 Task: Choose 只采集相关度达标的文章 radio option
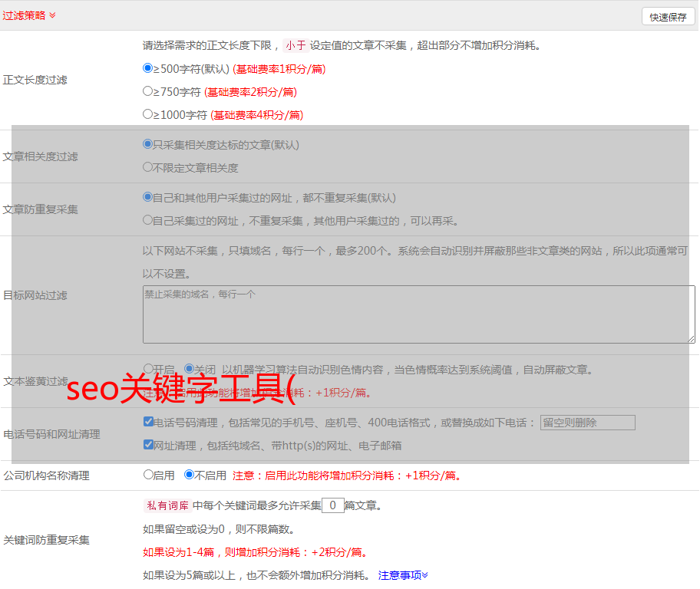coord(148,143)
